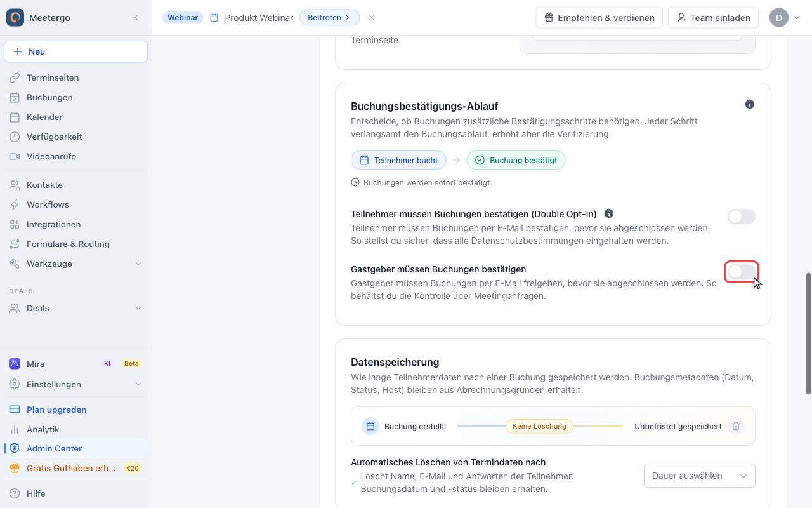Click the Neu button
The height and width of the screenshot is (508, 812).
pyautogui.click(x=75, y=51)
